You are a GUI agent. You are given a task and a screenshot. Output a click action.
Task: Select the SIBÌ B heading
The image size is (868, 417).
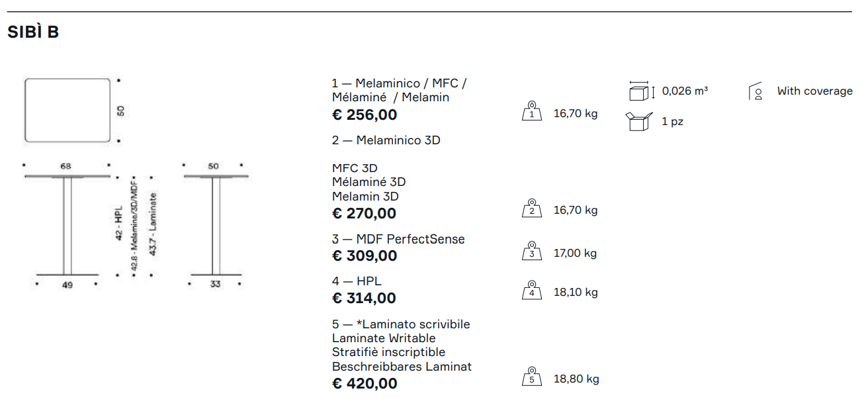(x=33, y=32)
